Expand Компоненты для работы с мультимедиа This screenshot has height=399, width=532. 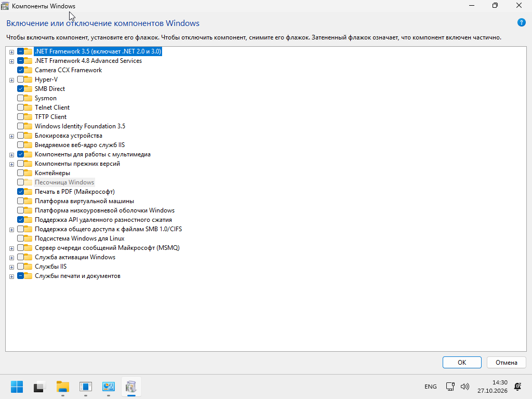click(11, 155)
